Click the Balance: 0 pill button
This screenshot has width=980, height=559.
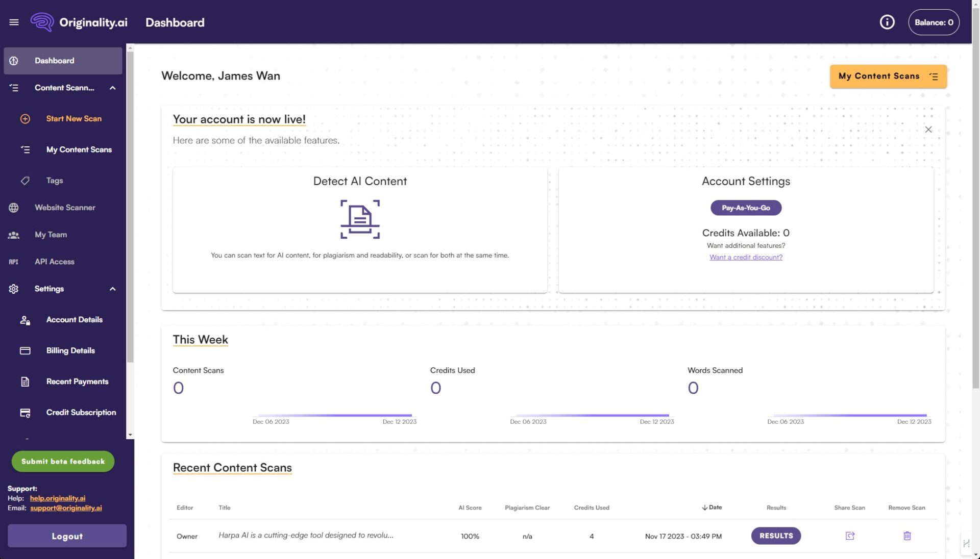(934, 22)
